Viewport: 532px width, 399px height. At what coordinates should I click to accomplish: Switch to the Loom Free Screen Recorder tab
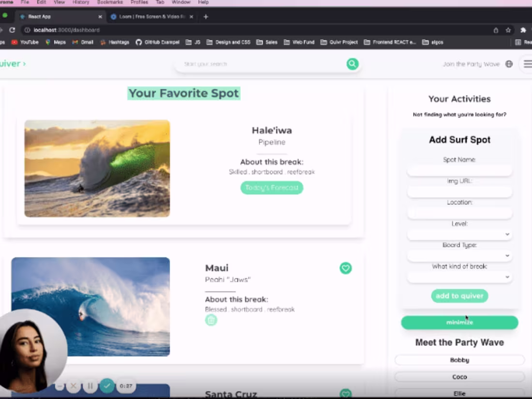[150, 15]
